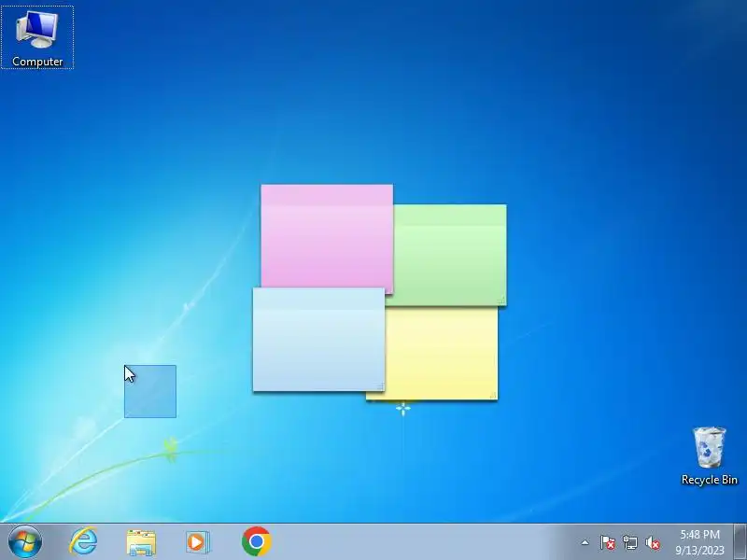Screen dimensions: 747x560
Task: Launch Windows Media Player from taskbar
Action: point(197,542)
